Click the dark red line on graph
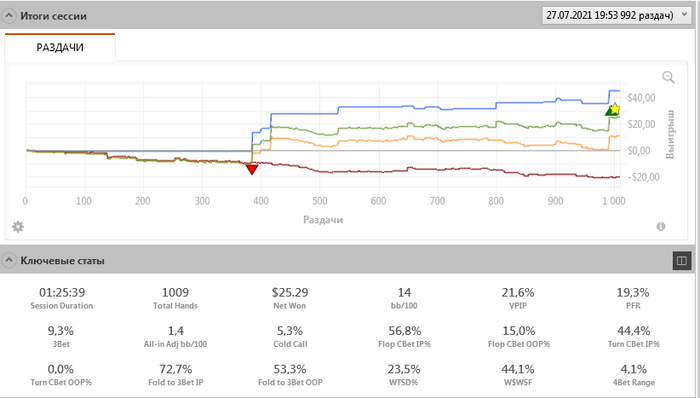Viewport: 700px width, 398px height. coord(357,172)
